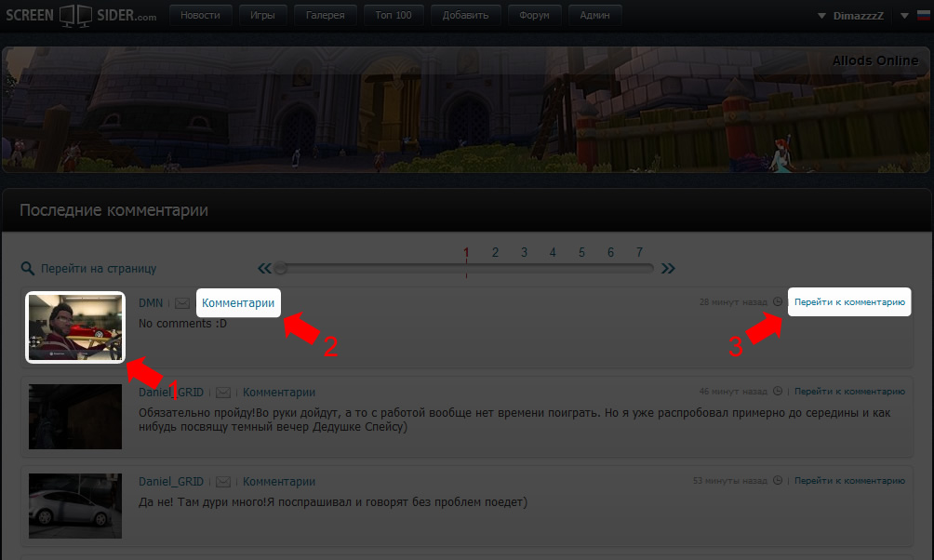
Task: Click the page slider handle
Action: [x=281, y=268]
